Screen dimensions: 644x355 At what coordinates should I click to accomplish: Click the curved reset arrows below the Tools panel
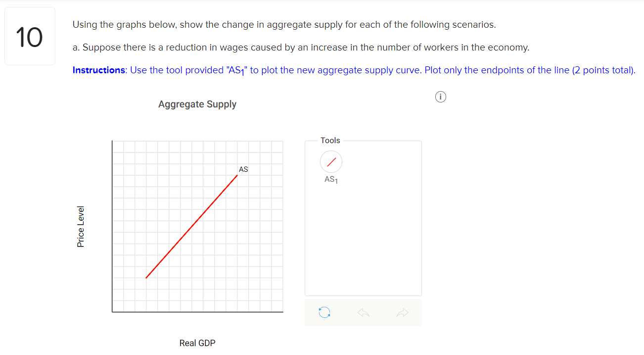(324, 312)
